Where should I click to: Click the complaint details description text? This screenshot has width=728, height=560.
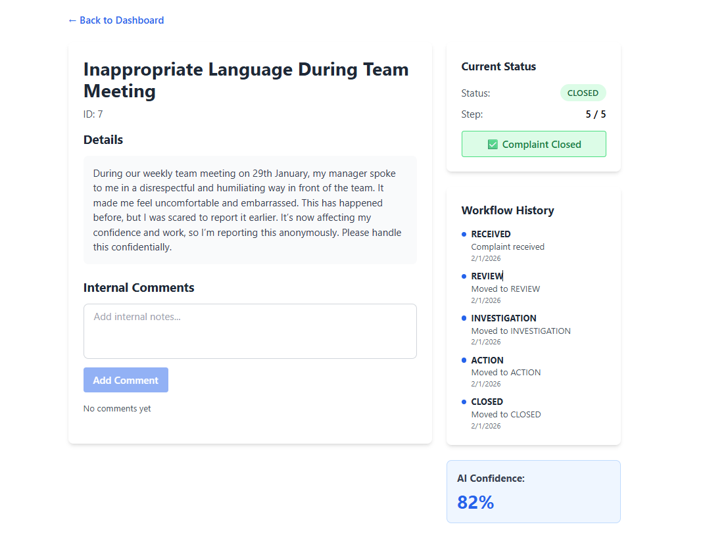click(249, 210)
